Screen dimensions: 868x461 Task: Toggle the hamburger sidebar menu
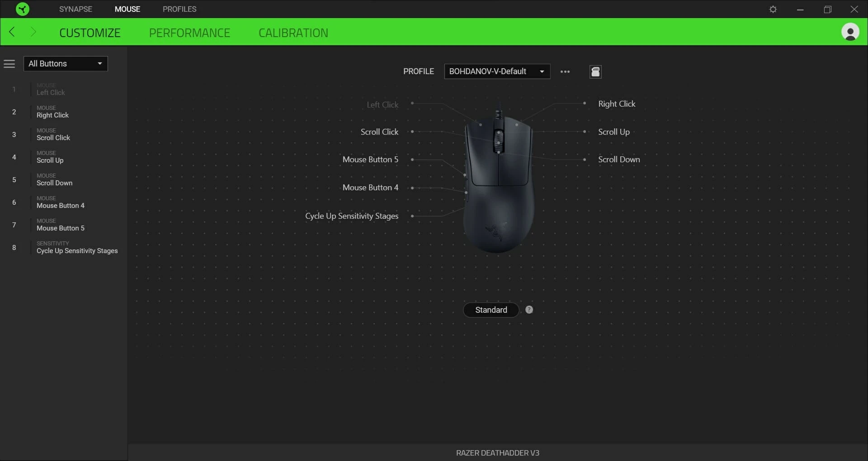[x=9, y=64]
